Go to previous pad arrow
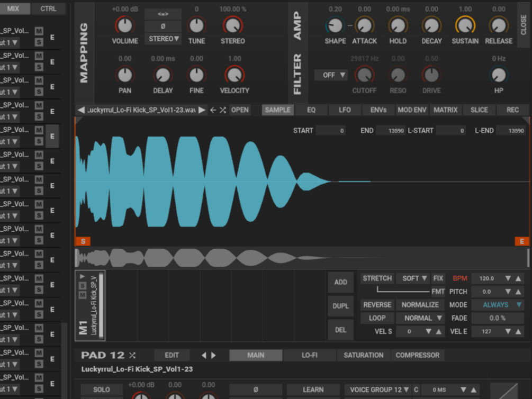Image resolution: width=532 pixels, height=399 pixels. [x=204, y=355]
